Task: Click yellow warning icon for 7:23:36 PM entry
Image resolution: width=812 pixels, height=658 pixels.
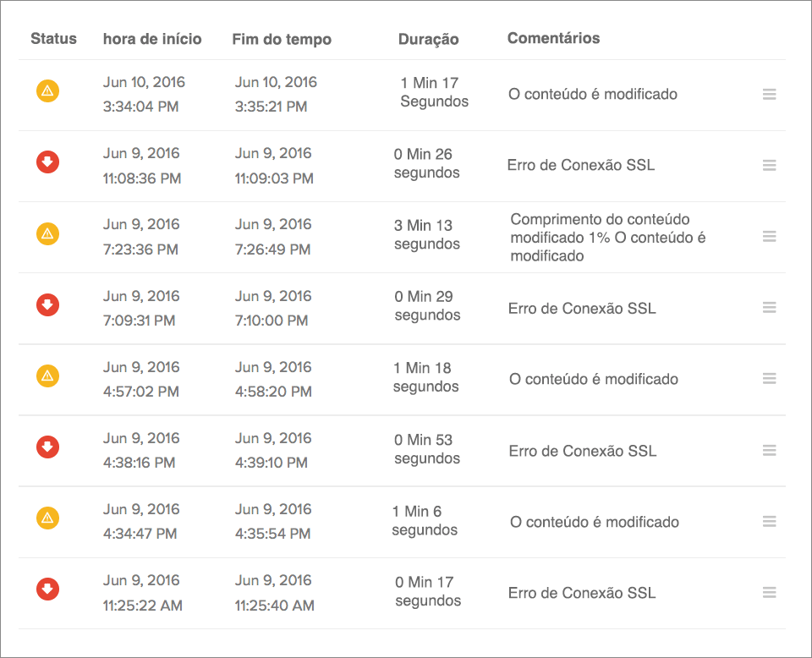Action: [x=47, y=233]
